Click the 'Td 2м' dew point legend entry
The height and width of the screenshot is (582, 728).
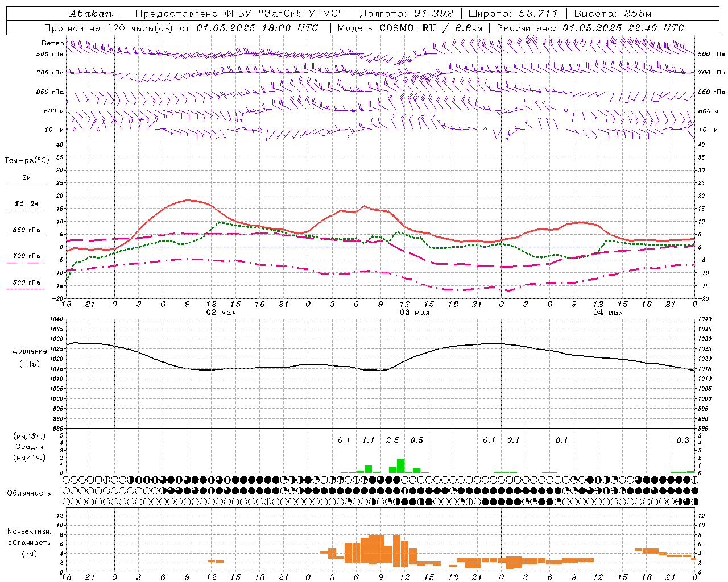coord(27,203)
